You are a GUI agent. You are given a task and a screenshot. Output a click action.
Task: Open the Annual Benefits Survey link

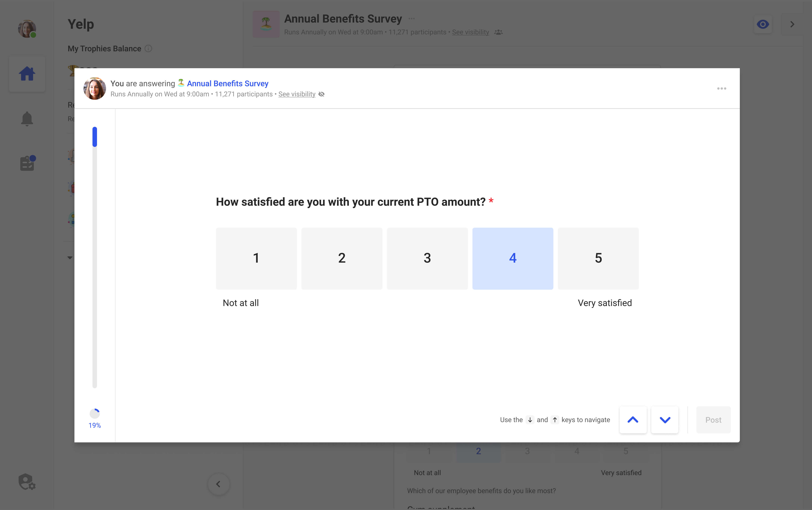tap(228, 83)
